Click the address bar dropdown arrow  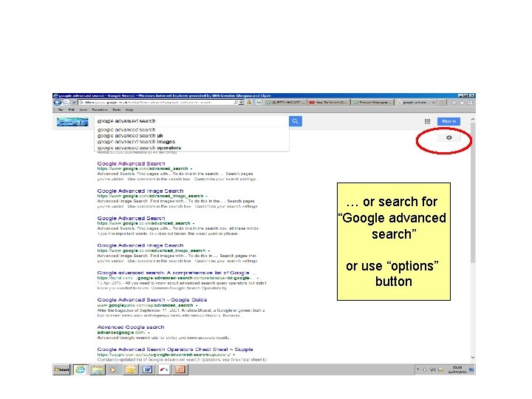click(241, 103)
